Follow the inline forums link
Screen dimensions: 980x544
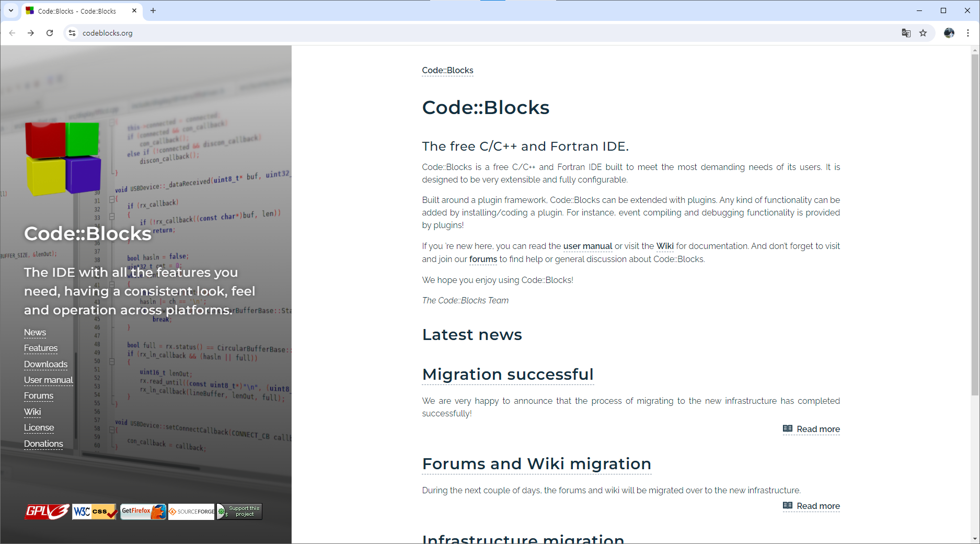tap(483, 259)
